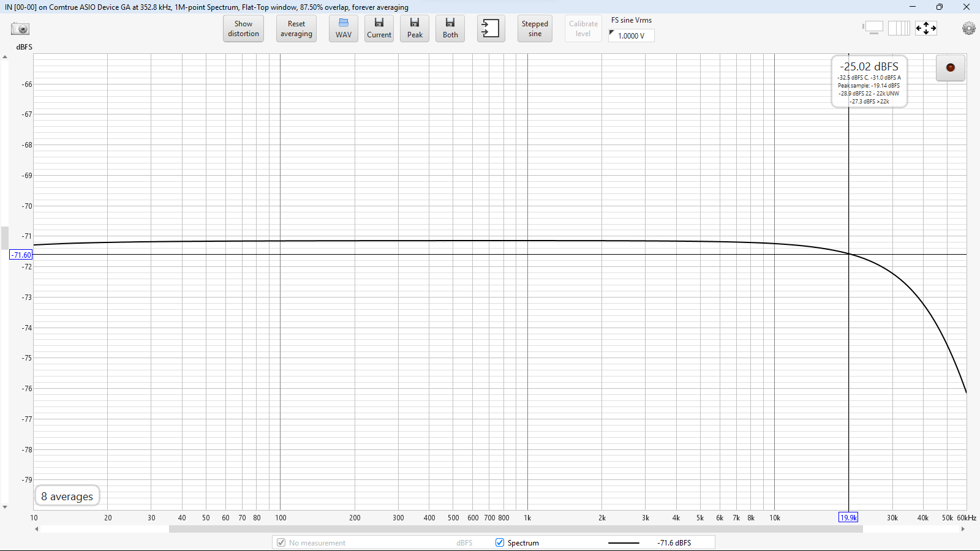
Task: Click the 100 frequency axis label
Action: pyautogui.click(x=281, y=518)
